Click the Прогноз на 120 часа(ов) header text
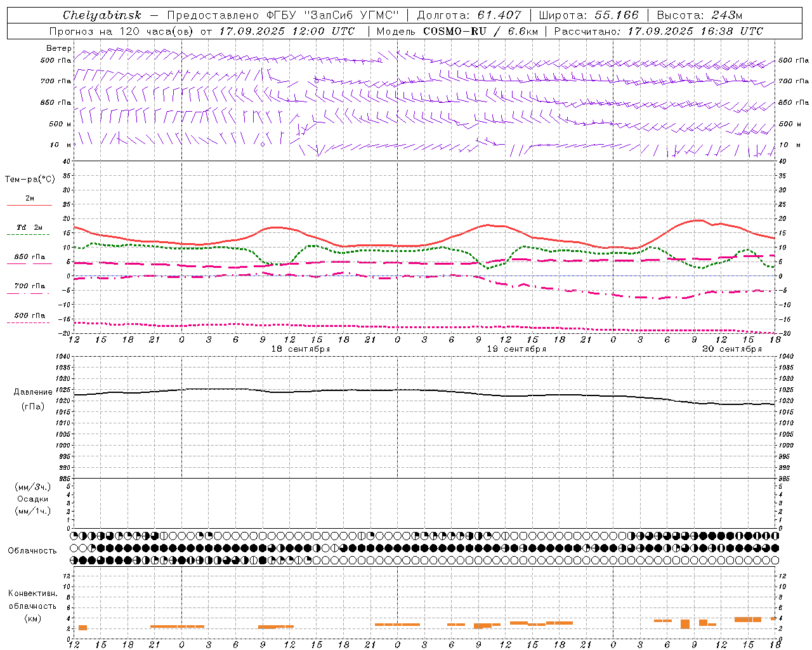 pyautogui.click(x=122, y=31)
